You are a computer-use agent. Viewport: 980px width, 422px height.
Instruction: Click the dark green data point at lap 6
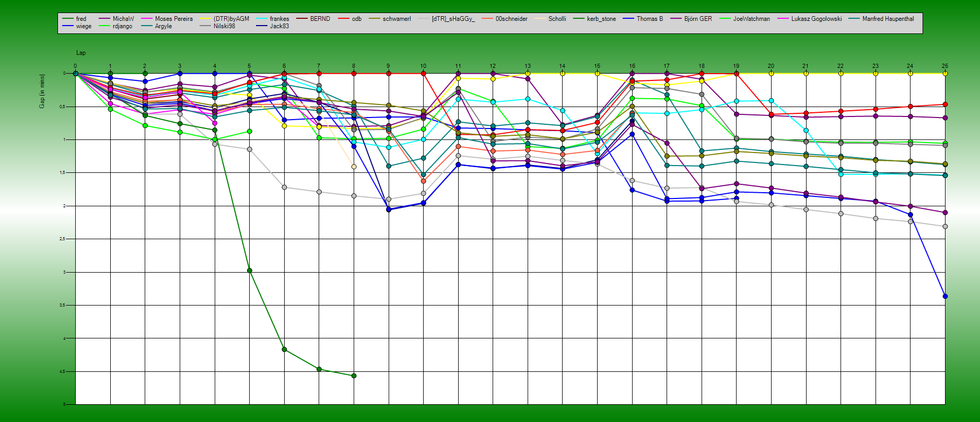(x=284, y=349)
